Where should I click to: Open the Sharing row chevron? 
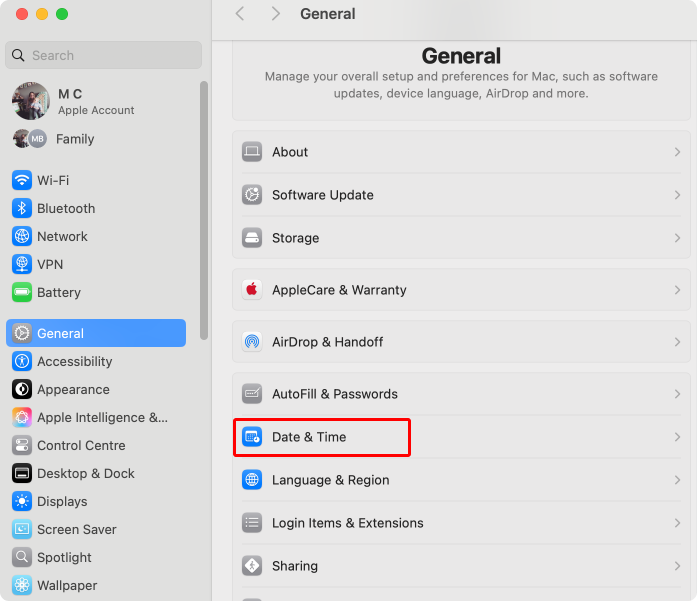tap(677, 566)
